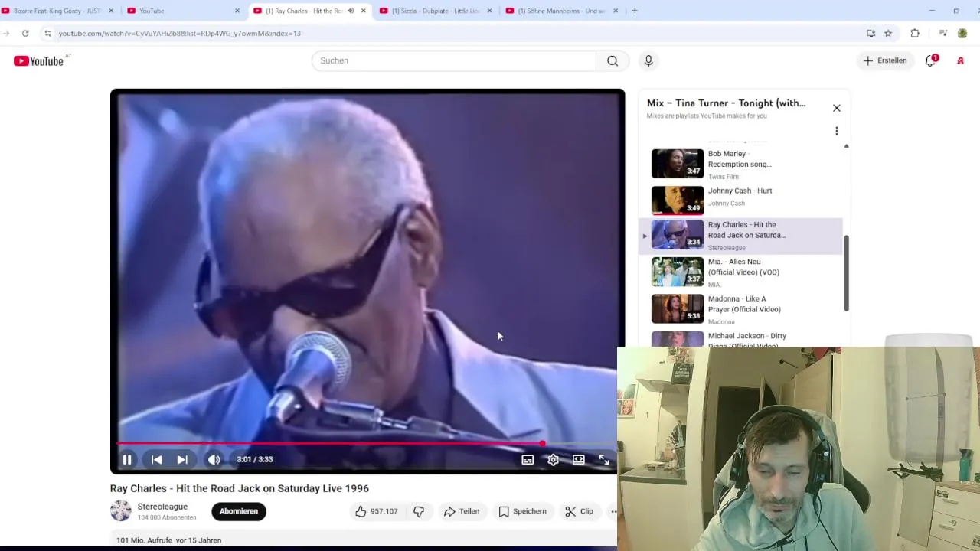Open the Mix playlist options menu

point(836,131)
